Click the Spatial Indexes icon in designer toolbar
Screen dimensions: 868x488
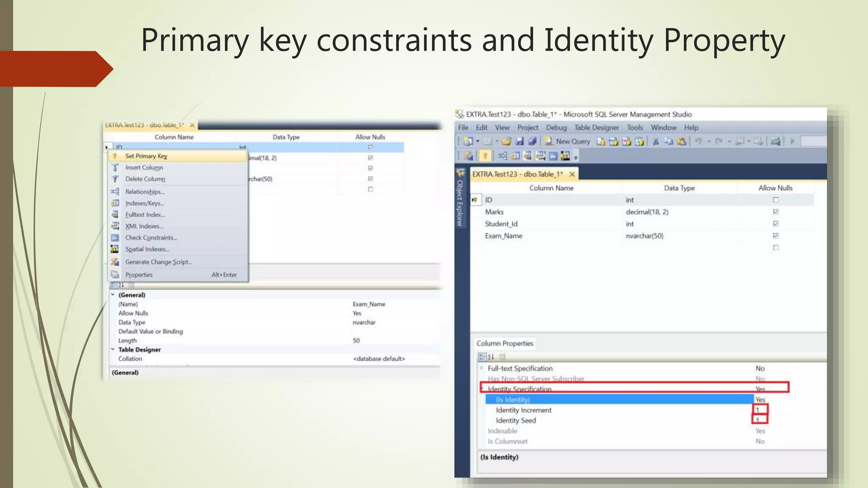click(565, 156)
